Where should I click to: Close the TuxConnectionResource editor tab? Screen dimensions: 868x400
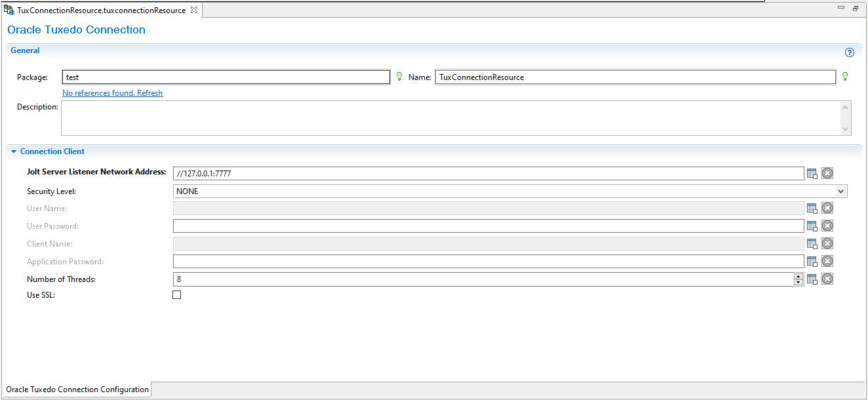(194, 10)
